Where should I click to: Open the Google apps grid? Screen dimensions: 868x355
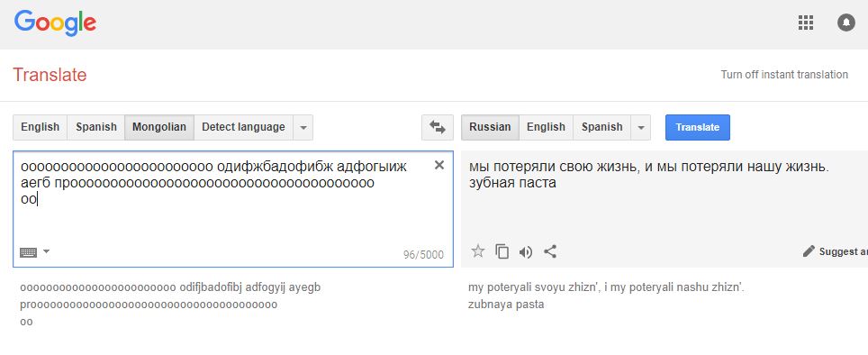click(x=806, y=23)
